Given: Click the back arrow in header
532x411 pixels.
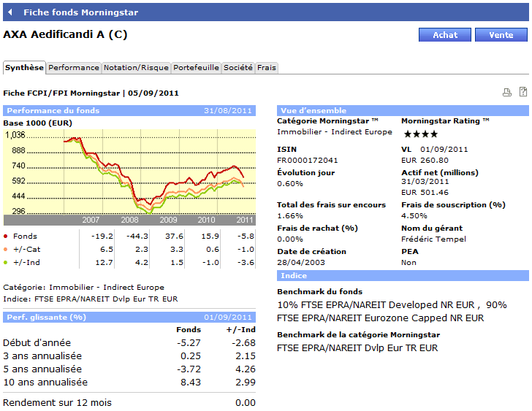Looking at the screenshot, I should 10,12.
